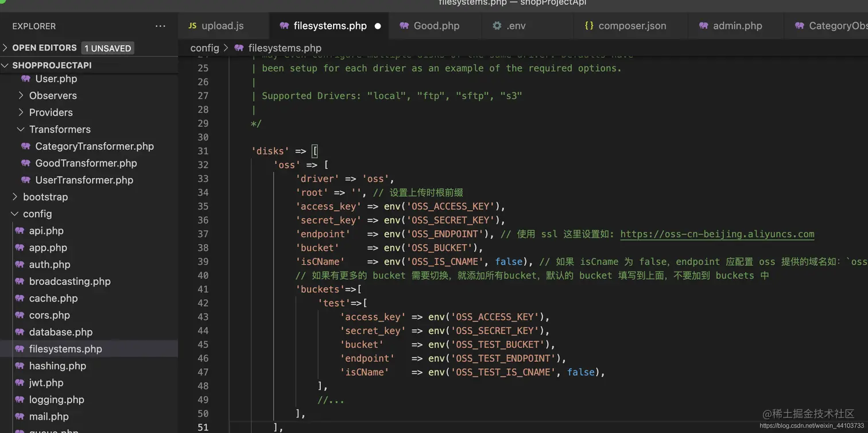This screenshot has height=433, width=868.
Task: Click PHP icon beside database.php
Action: pyautogui.click(x=20, y=332)
